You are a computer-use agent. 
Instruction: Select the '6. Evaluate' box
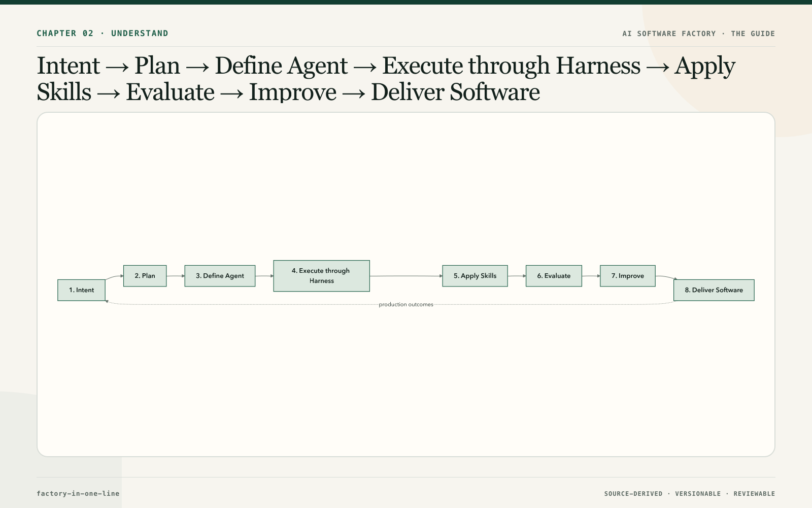(x=554, y=276)
